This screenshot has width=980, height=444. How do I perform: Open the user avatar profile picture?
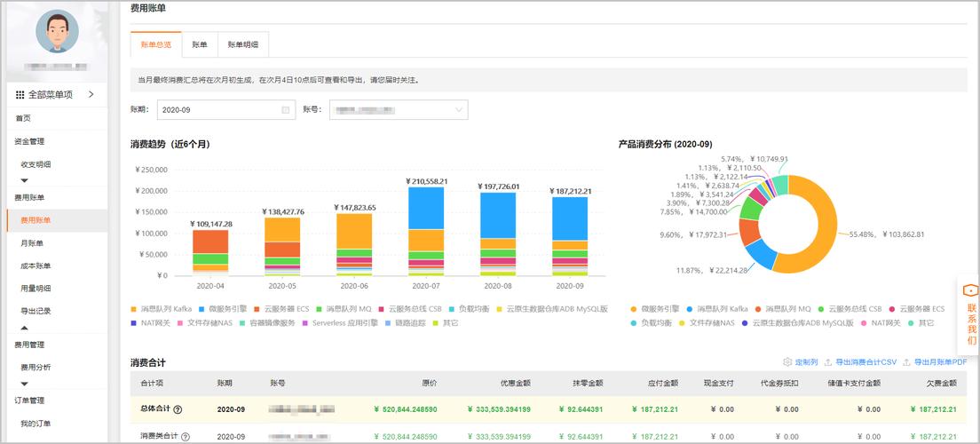(x=57, y=31)
